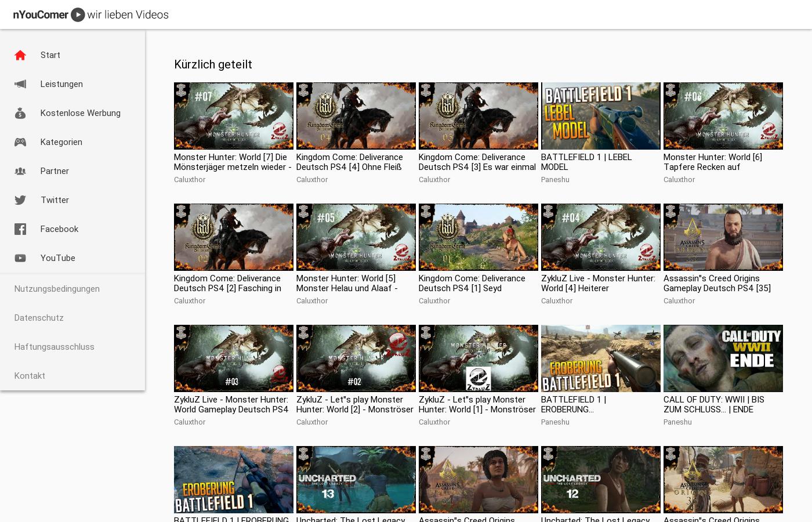Open the Start menu item
812x522 pixels.
pyautogui.click(x=72, y=55)
